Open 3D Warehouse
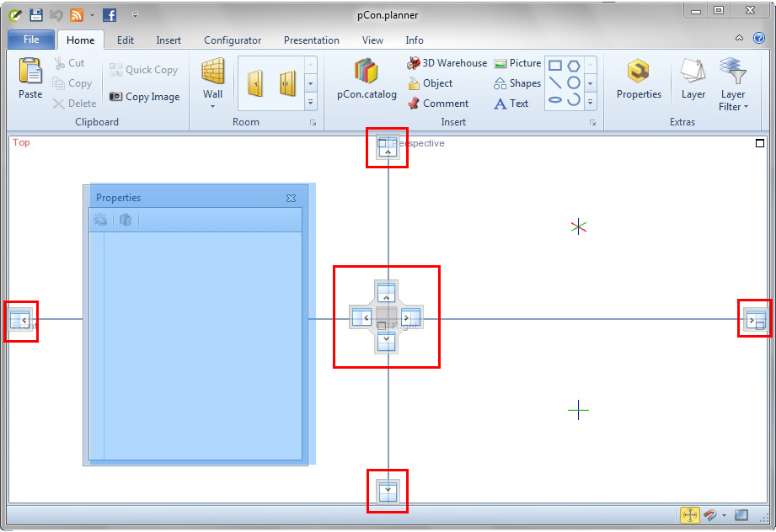Viewport: 776px width, 532px height. coord(447,63)
